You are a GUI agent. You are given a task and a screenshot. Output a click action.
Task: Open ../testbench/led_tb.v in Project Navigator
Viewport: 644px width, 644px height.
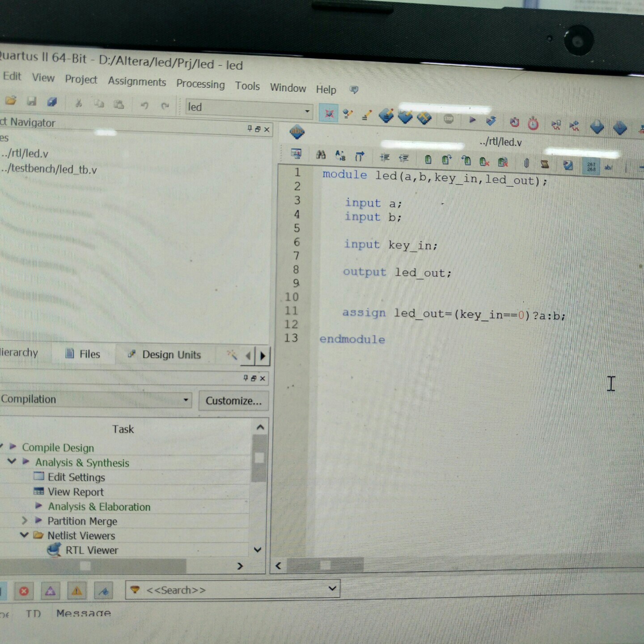tap(49, 169)
